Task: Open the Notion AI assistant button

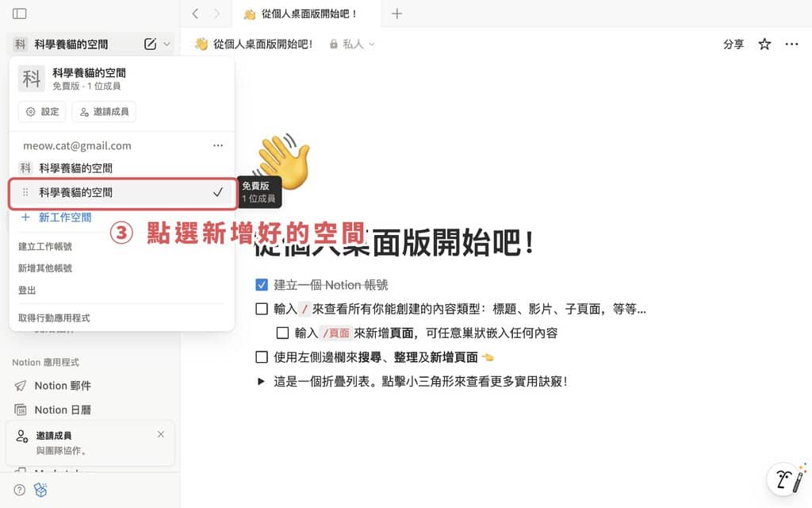Action: 785,479
